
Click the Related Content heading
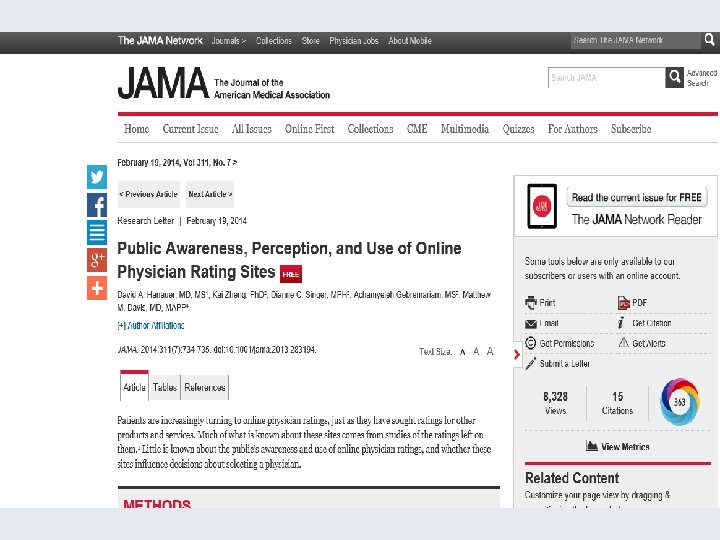pyautogui.click(x=572, y=478)
